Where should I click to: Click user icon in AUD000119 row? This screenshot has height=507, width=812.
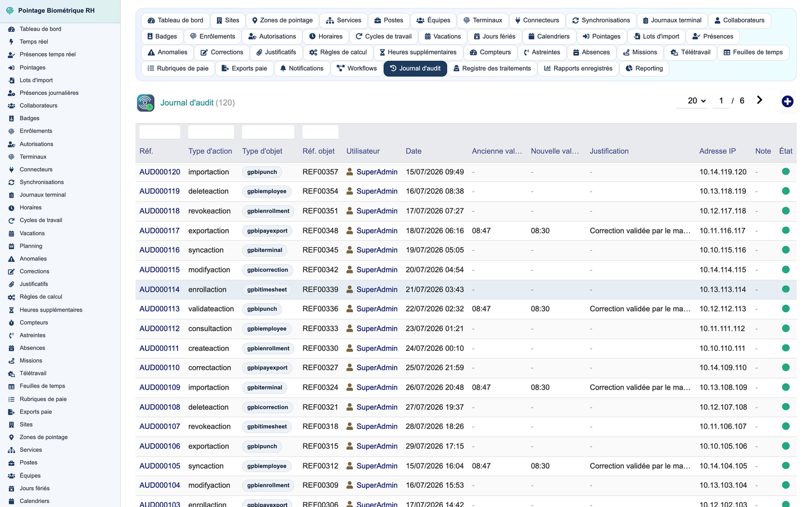[350, 191]
